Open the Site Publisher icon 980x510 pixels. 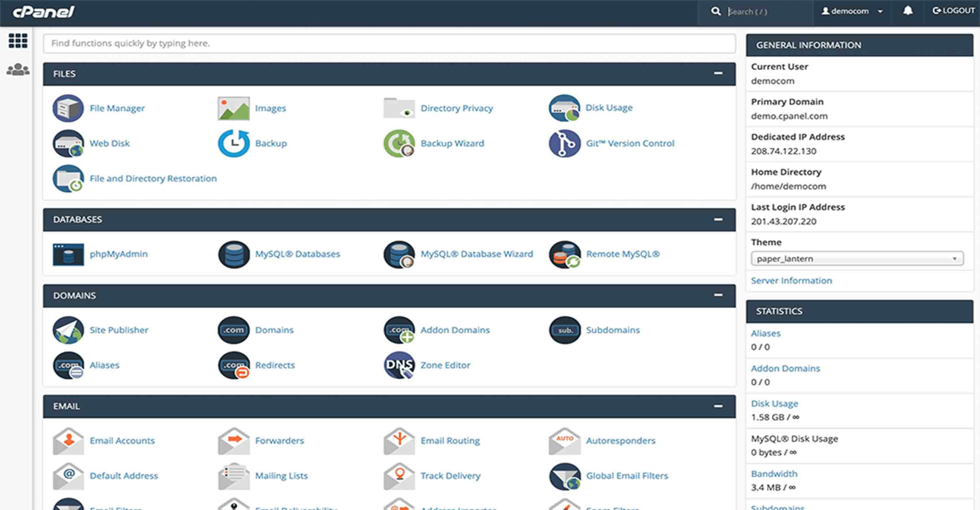(x=68, y=330)
